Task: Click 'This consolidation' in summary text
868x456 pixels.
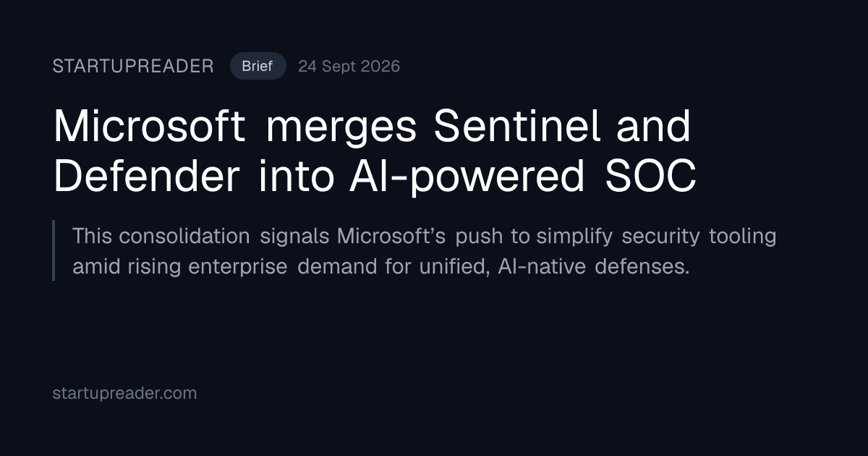Action: click(x=161, y=236)
